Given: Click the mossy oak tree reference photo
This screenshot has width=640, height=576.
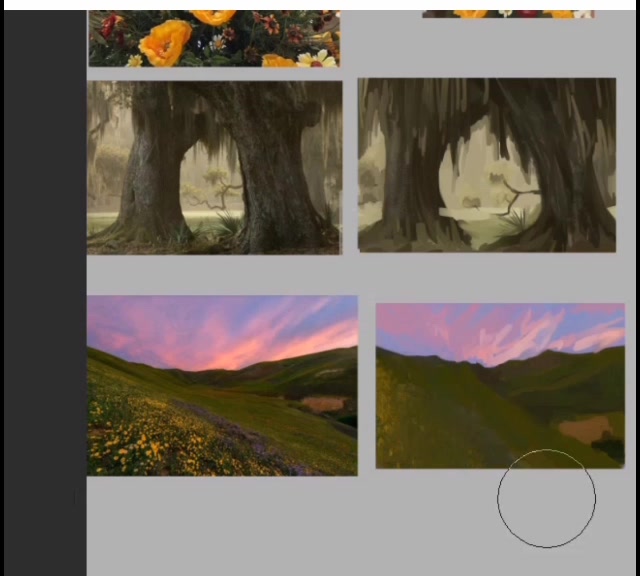Looking at the screenshot, I should [215, 167].
